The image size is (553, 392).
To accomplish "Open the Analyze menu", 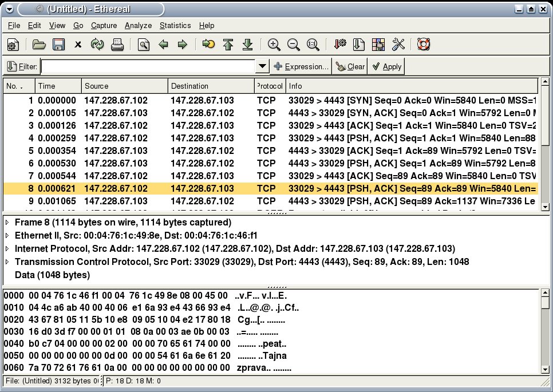I will [x=139, y=26].
